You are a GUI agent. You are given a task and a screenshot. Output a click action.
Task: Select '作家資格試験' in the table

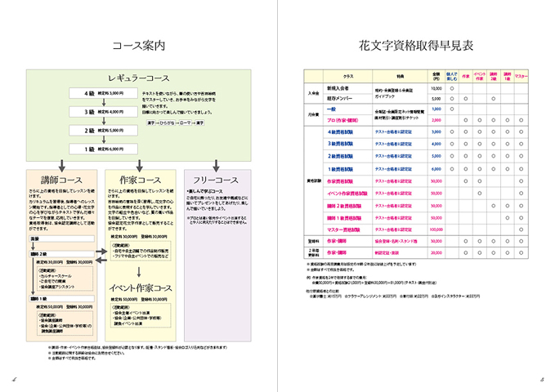340,181
